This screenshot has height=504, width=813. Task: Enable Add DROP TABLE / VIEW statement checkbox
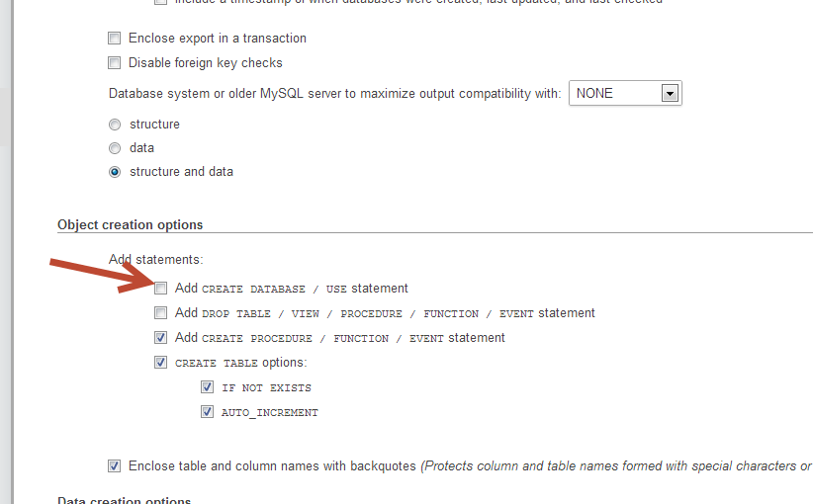(x=161, y=313)
